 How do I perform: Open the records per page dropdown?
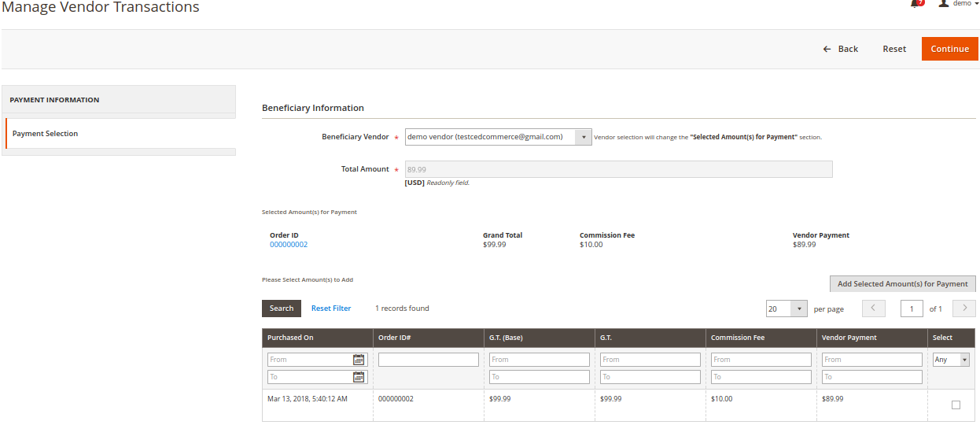pyautogui.click(x=787, y=309)
